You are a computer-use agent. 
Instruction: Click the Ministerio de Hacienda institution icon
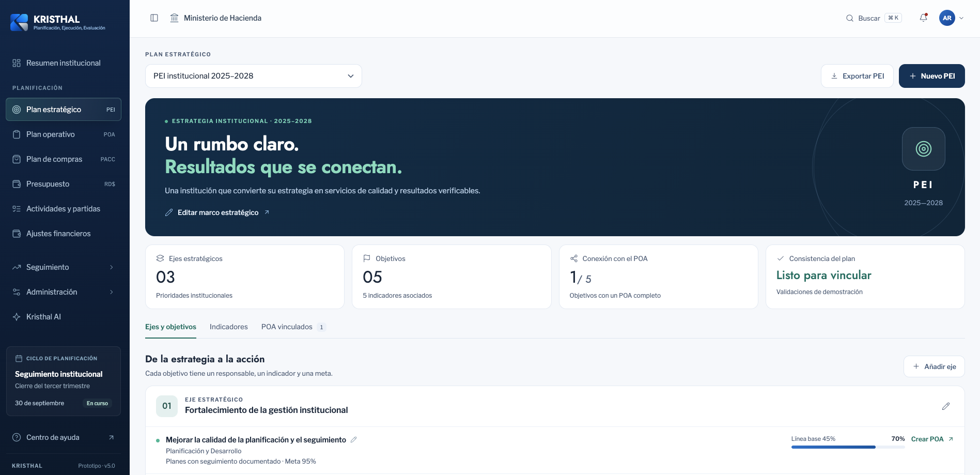tap(174, 18)
